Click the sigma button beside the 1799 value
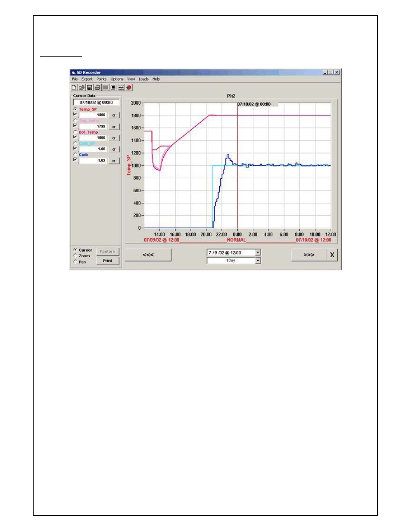Screen dimensions: 411x532 point(114,127)
